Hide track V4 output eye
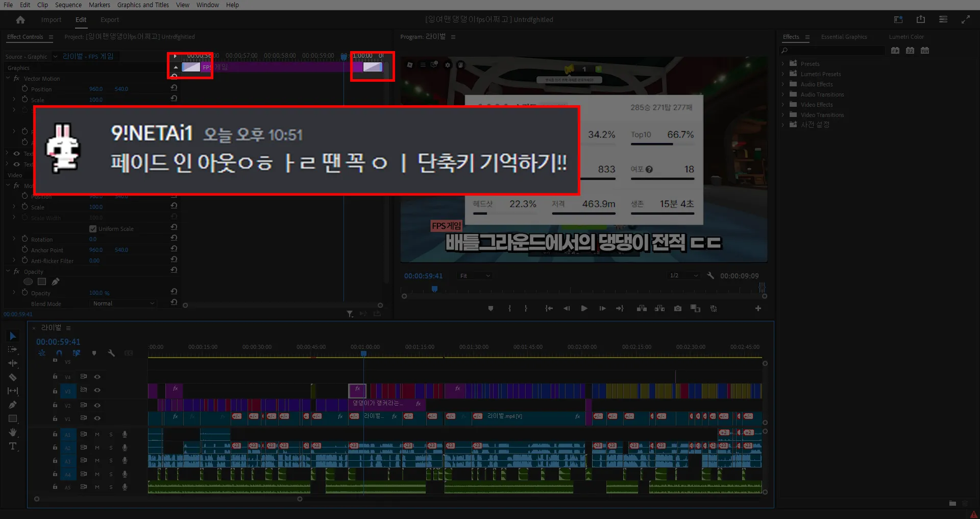This screenshot has width=980, height=519. (97, 376)
